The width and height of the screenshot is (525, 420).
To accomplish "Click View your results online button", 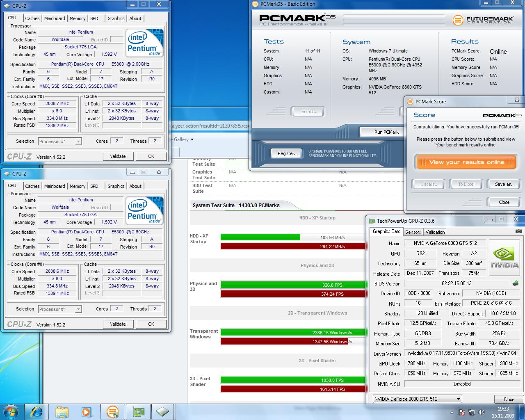I will pyautogui.click(x=466, y=162).
